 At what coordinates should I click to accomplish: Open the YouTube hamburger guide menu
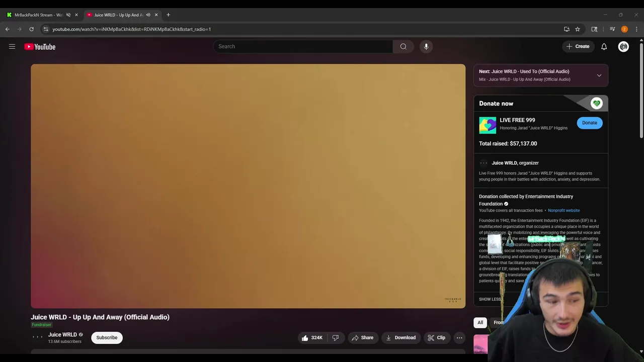coord(12,47)
